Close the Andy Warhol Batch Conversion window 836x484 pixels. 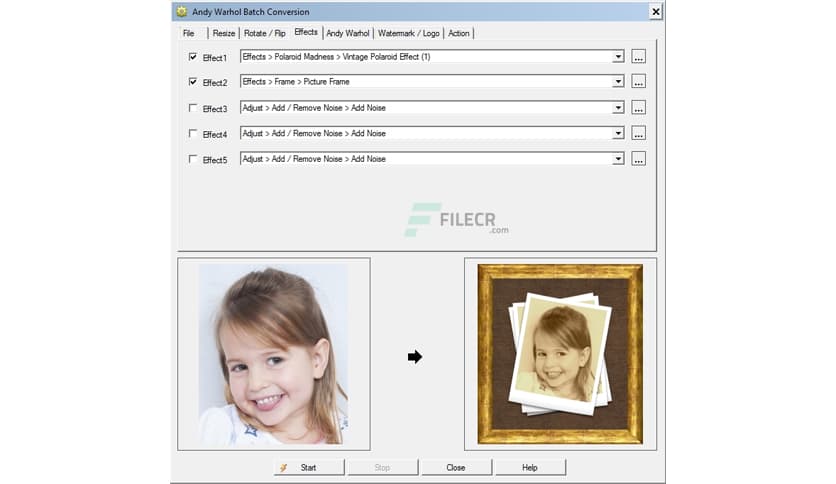point(655,12)
